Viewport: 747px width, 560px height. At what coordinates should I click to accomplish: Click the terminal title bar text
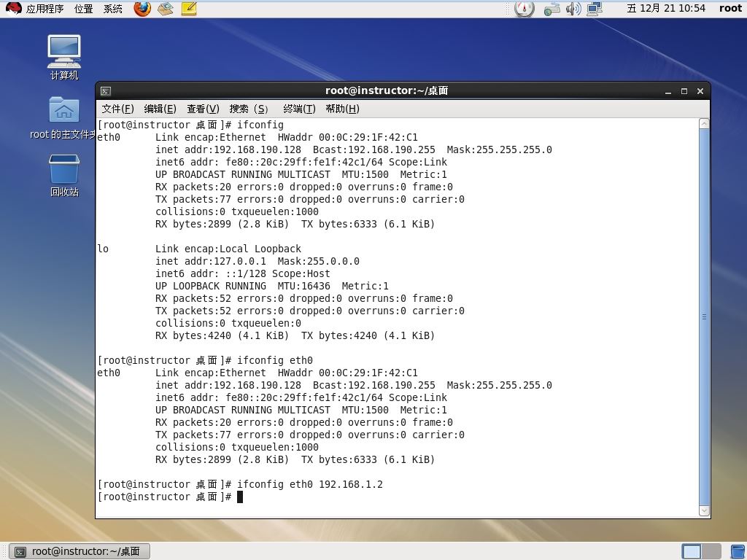[x=387, y=91]
